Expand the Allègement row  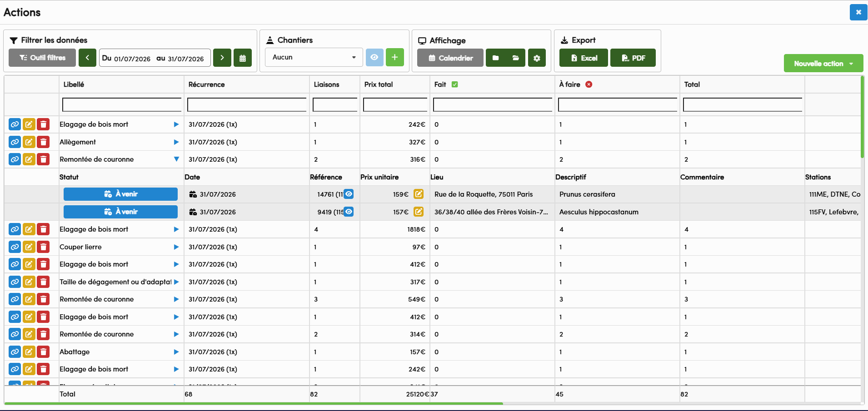pyautogui.click(x=176, y=142)
